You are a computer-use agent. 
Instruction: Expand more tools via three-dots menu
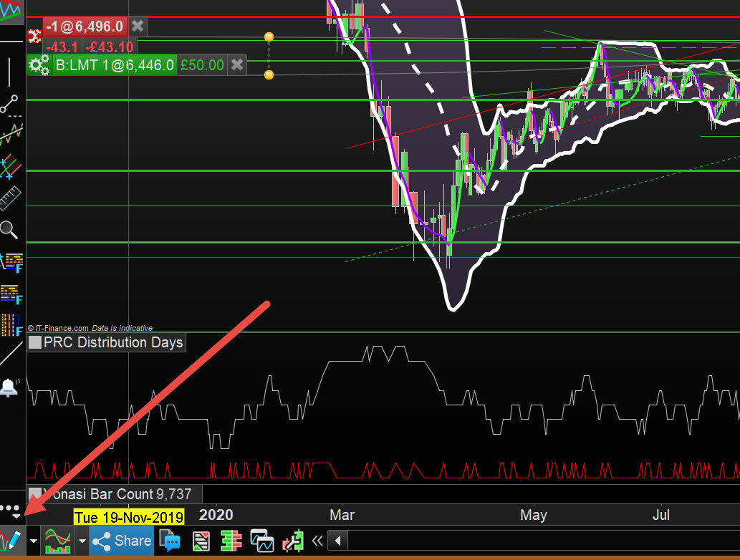10,510
